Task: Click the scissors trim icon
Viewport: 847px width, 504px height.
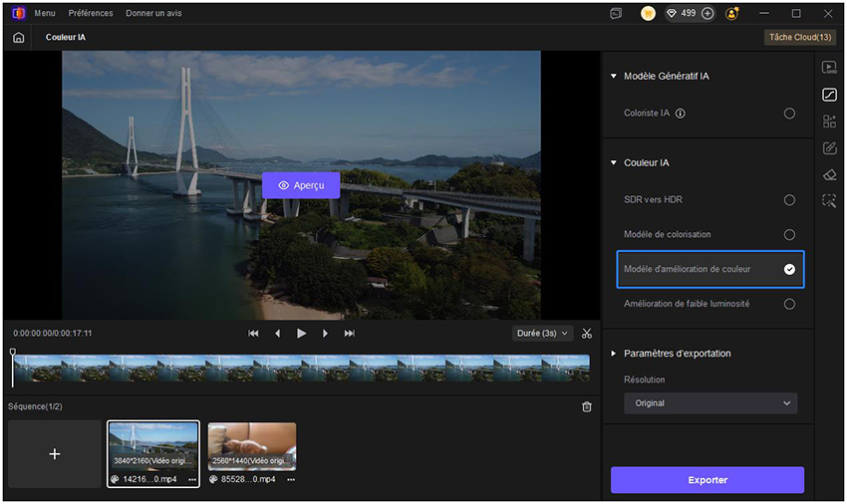Action: tap(587, 334)
